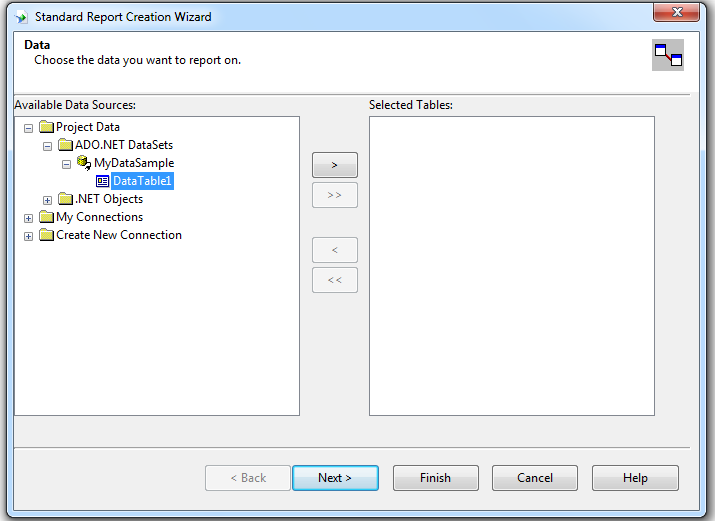Click the My Connections folder icon
The width and height of the screenshot is (715, 521).
pyautogui.click(x=47, y=217)
